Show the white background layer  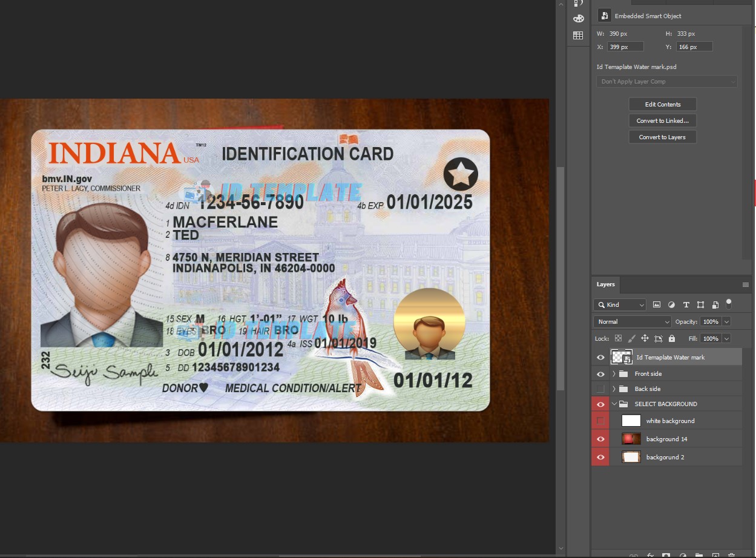tap(600, 421)
